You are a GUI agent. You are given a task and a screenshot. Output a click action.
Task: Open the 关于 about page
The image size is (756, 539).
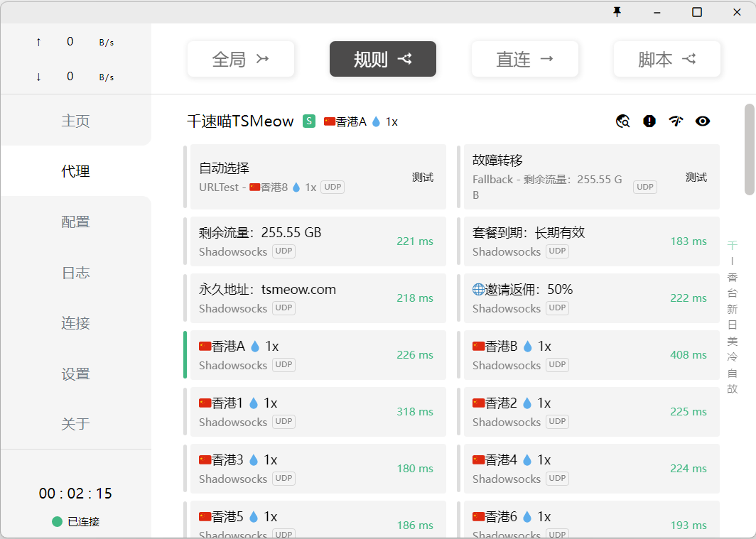76,424
